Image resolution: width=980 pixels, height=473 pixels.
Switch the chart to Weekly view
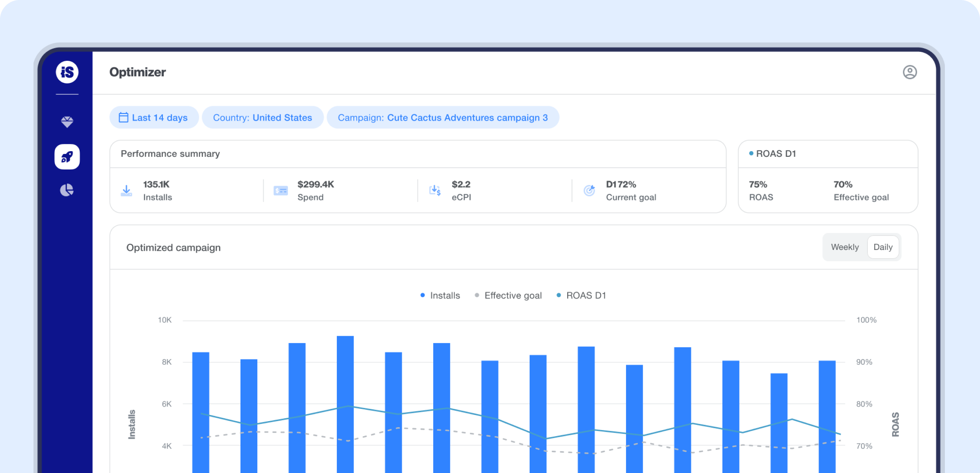(x=845, y=247)
